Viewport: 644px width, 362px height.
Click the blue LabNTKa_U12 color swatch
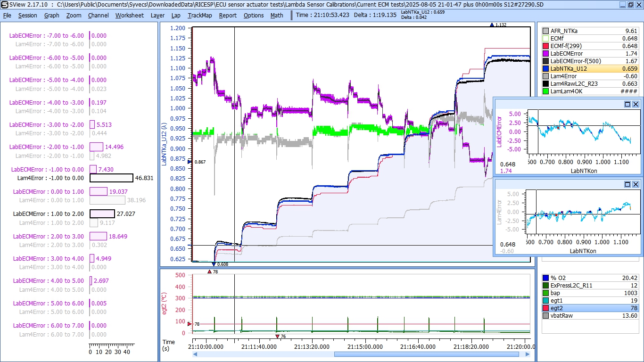pos(546,69)
